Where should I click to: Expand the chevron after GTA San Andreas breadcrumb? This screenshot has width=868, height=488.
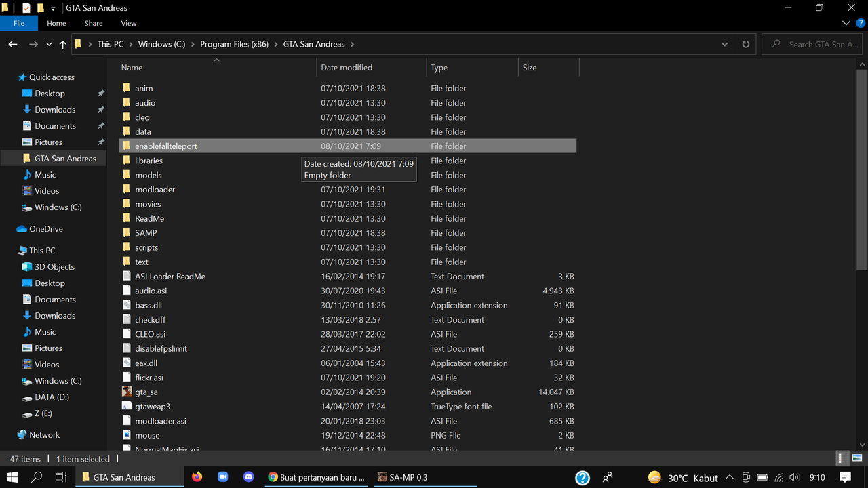coord(353,44)
